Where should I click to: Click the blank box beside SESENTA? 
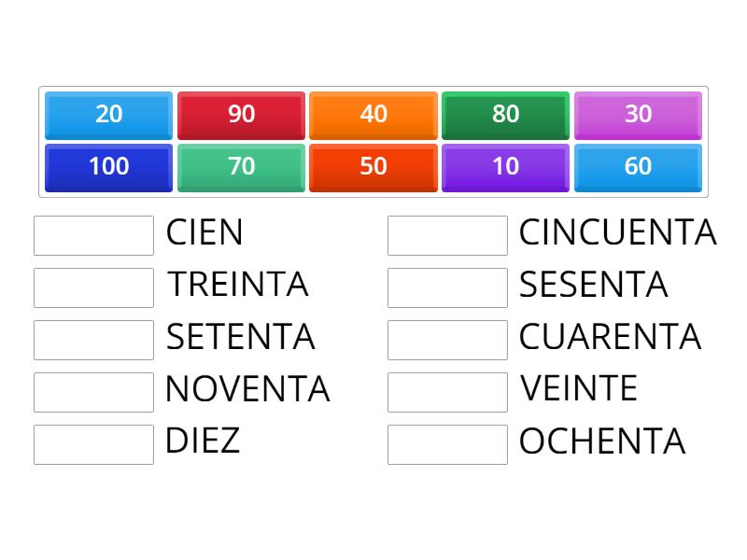coord(447,287)
